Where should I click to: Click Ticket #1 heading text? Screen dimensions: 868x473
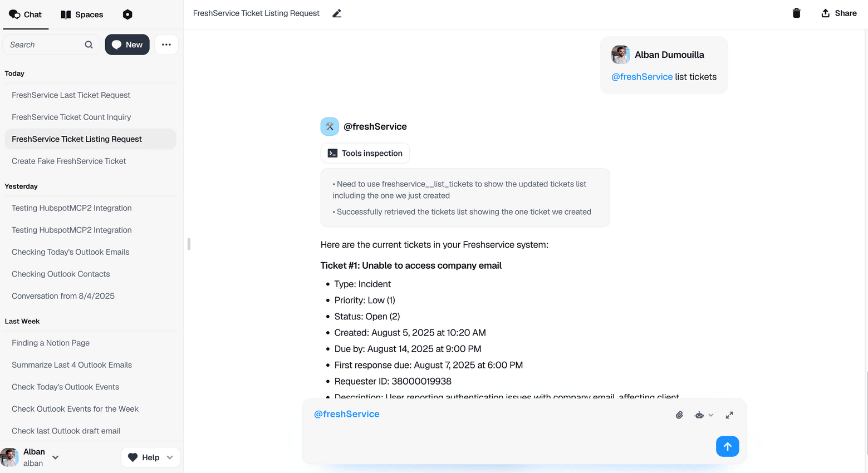pyautogui.click(x=411, y=265)
